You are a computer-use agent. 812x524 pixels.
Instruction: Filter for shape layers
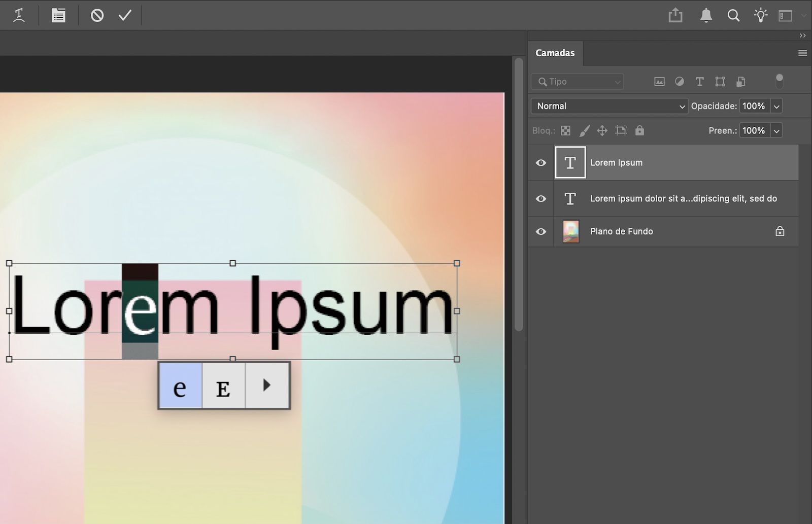click(x=720, y=81)
